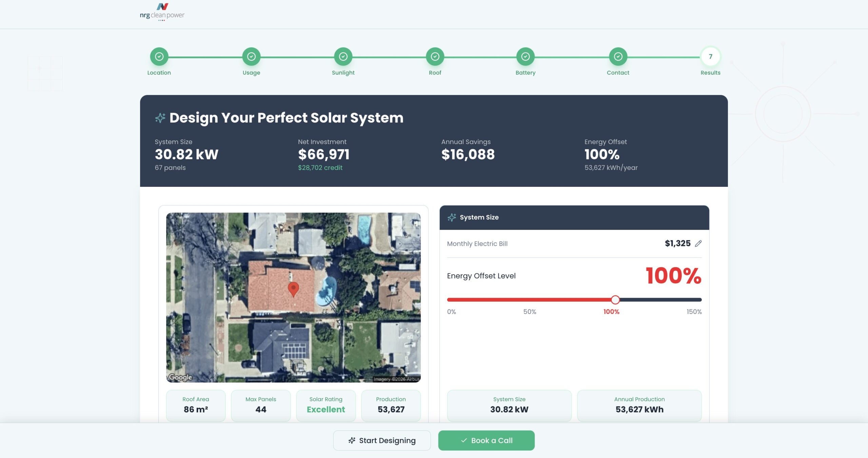This screenshot has height=458, width=868.
Task: Click the 67 panels text
Action: [170, 167]
